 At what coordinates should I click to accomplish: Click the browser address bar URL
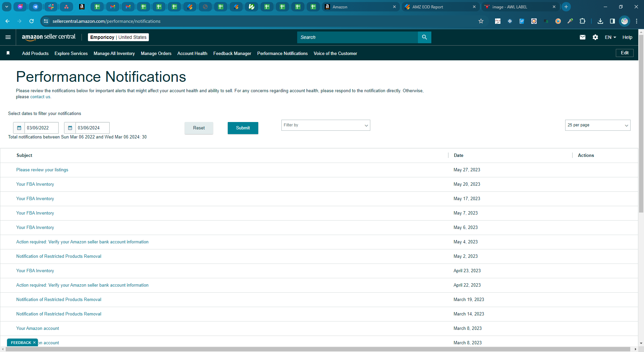click(x=106, y=21)
